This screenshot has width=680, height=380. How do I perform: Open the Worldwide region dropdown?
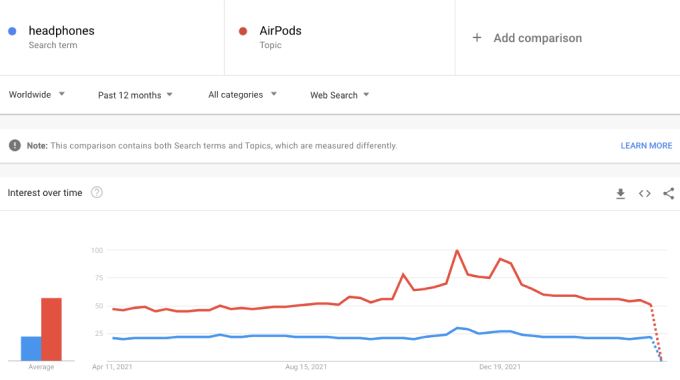(x=37, y=95)
